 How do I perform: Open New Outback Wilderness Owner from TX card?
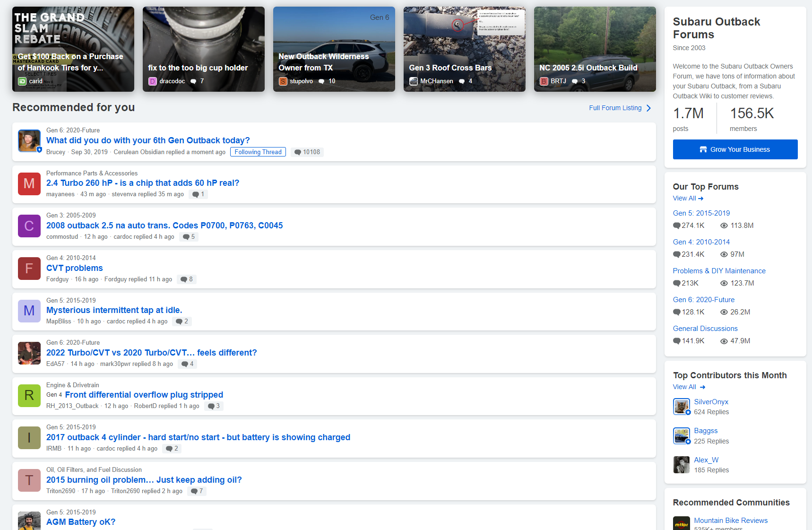point(334,49)
